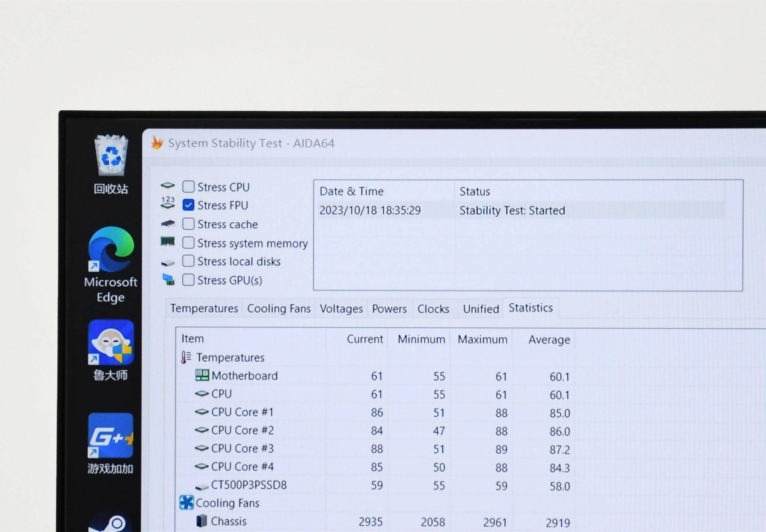Click the Motherboard icon in the statistics list
This screenshot has height=532, width=766.
click(x=202, y=375)
